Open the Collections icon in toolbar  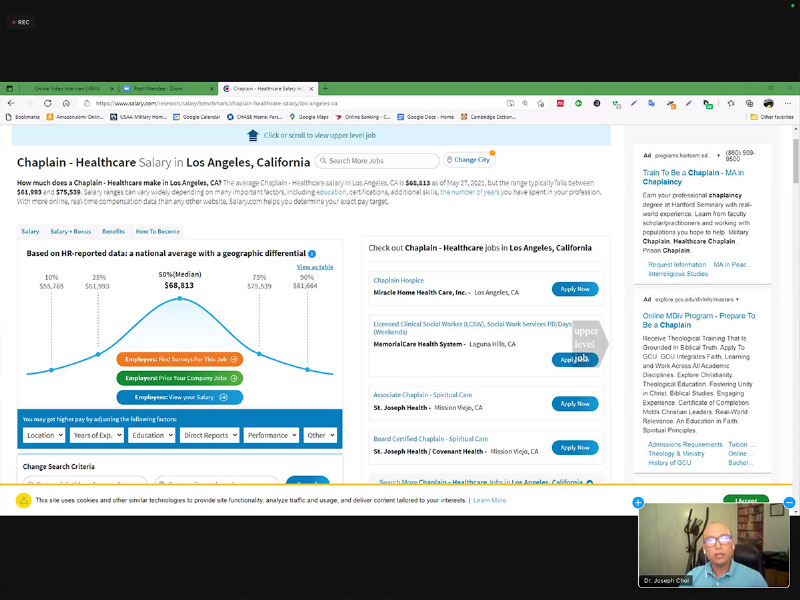(749, 103)
